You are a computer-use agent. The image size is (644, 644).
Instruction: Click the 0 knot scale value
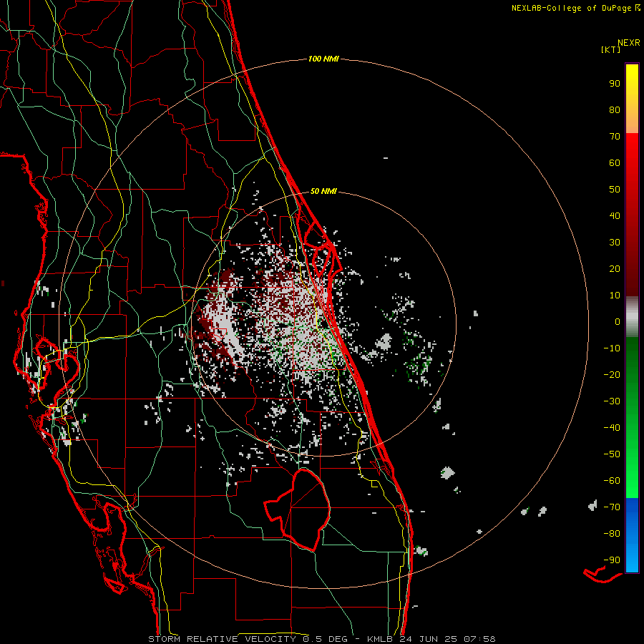[618, 321]
